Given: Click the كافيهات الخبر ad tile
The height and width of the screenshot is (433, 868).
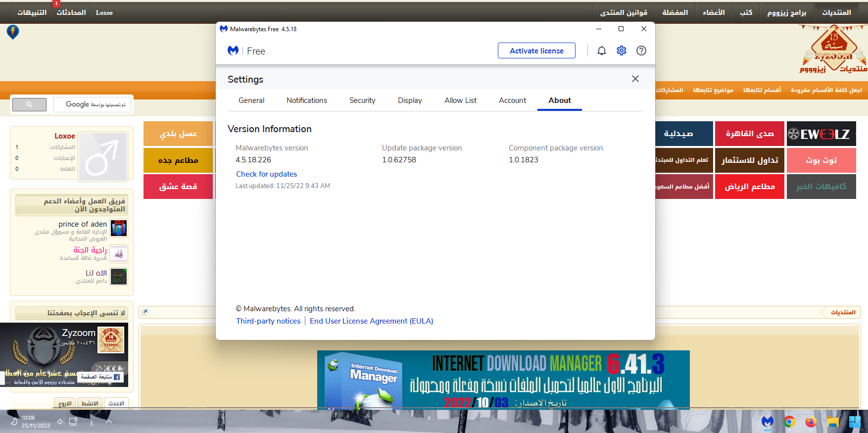Looking at the screenshot, I should 821,187.
